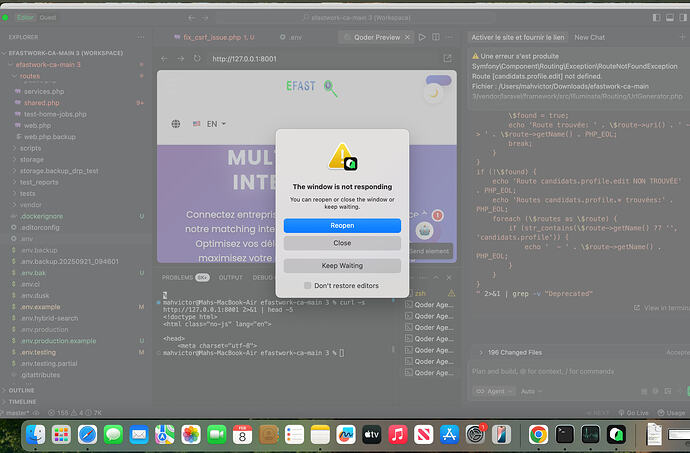The height and width of the screenshot is (453, 690).
Task: Click Close in the not responding dialog
Action: [x=342, y=243]
